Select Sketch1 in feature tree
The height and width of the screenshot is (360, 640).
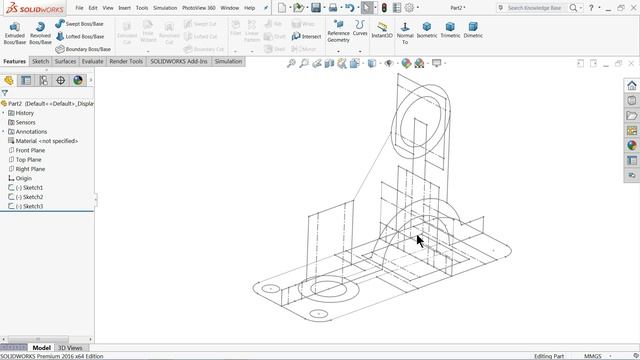tap(29, 188)
